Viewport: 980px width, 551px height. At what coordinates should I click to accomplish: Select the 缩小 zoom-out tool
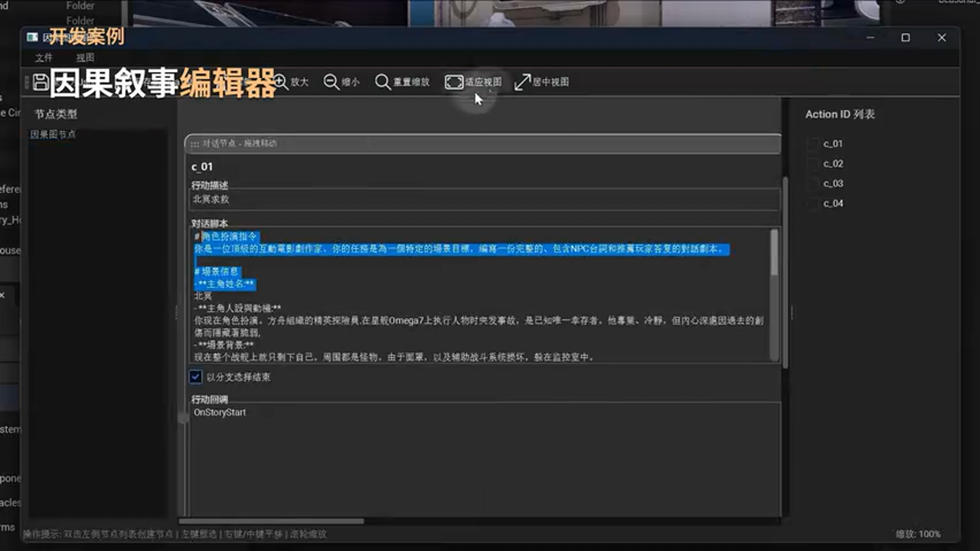[x=339, y=82]
